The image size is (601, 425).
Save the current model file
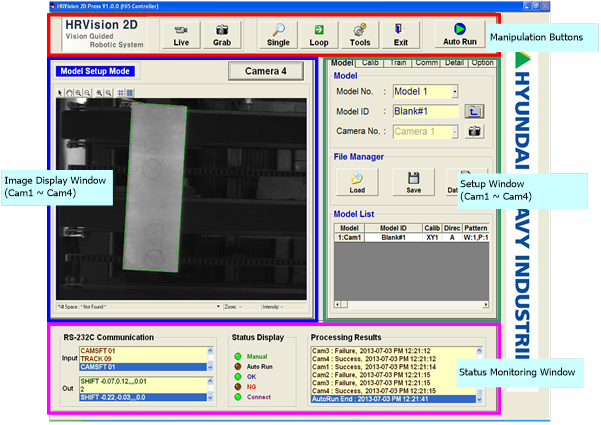click(x=414, y=182)
